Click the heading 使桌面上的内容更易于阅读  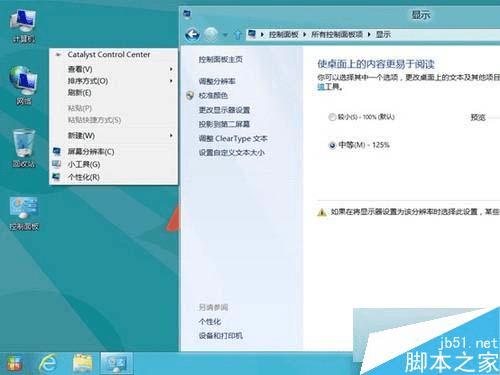(x=376, y=64)
